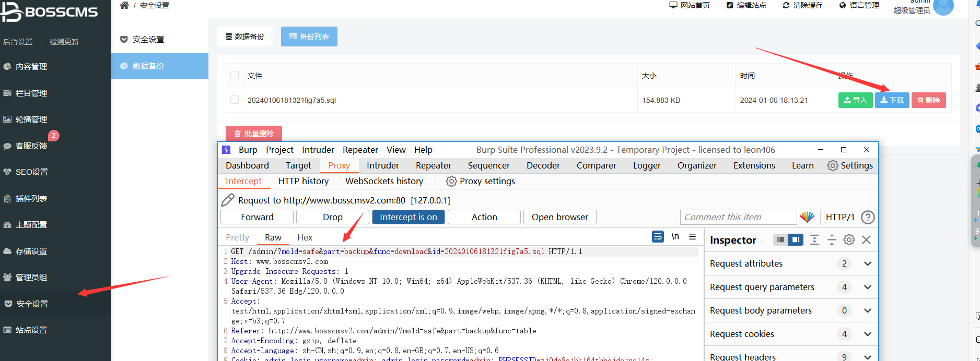The image size is (980, 361).
Task: Click the collapse all sections icon in Inspector
Action: pyautogui.click(x=832, y=240)
